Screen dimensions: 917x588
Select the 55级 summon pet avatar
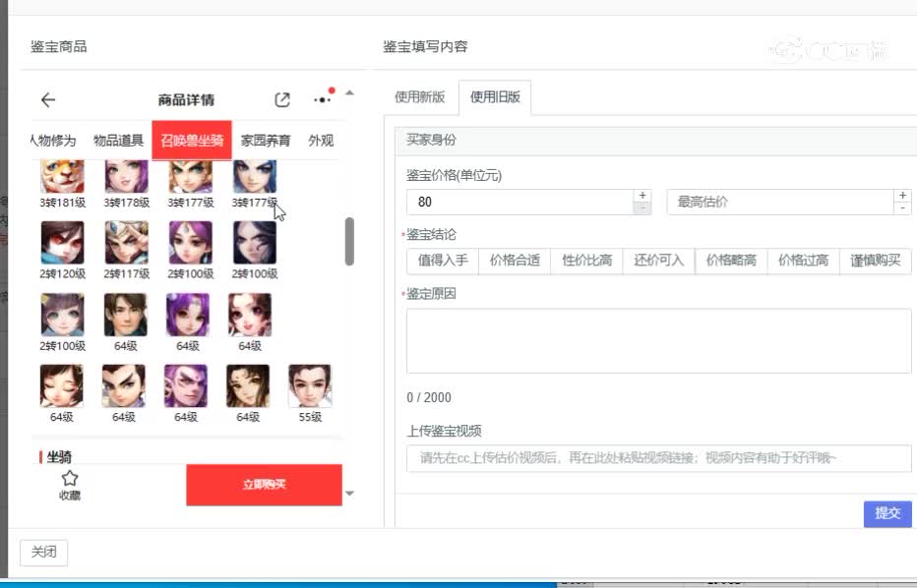(x=310, y=386)
